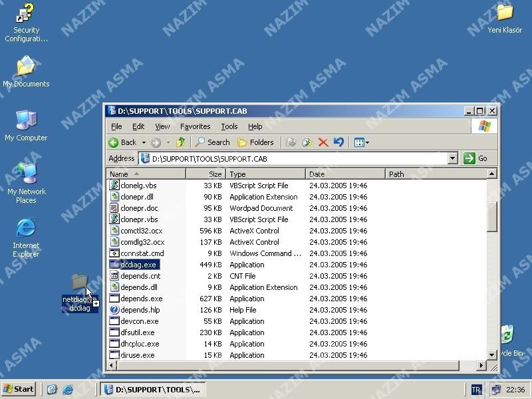Open the Edit menu
532x399 pixels.
(138, 126)
